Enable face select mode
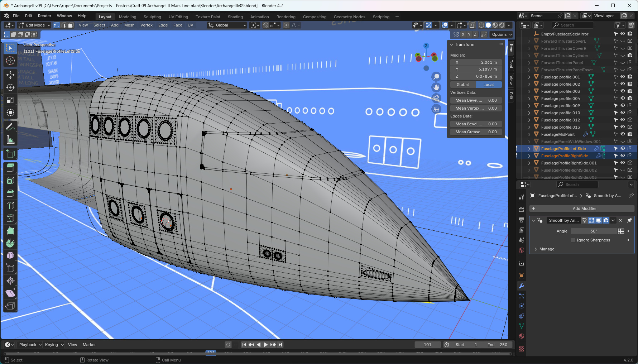Viewport: 638px width, 364px height. tap(71, 25)
